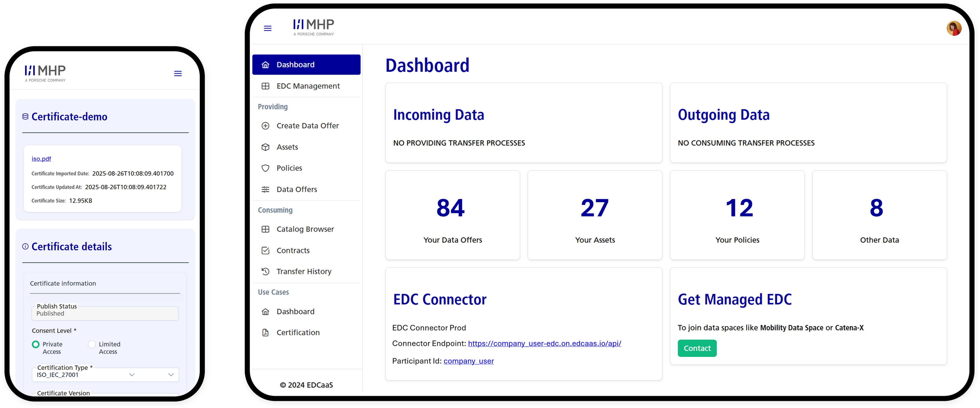This screenshot has width=980, height=408.
Task: Click MHP logo in desktop header
Action: [x=314, y=27]
